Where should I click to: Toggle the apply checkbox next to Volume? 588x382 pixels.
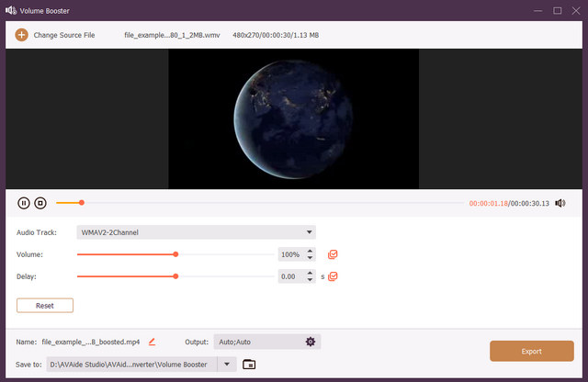coord(333,254)
